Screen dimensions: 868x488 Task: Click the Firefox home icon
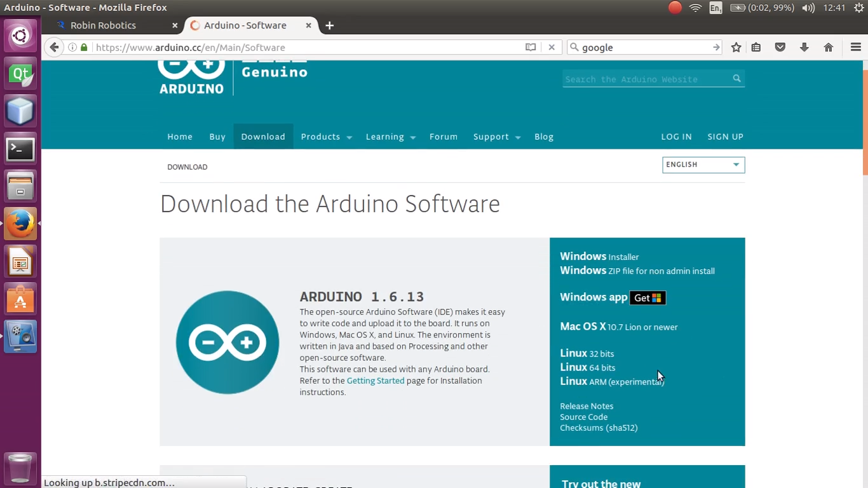click(x=828, y=47)
